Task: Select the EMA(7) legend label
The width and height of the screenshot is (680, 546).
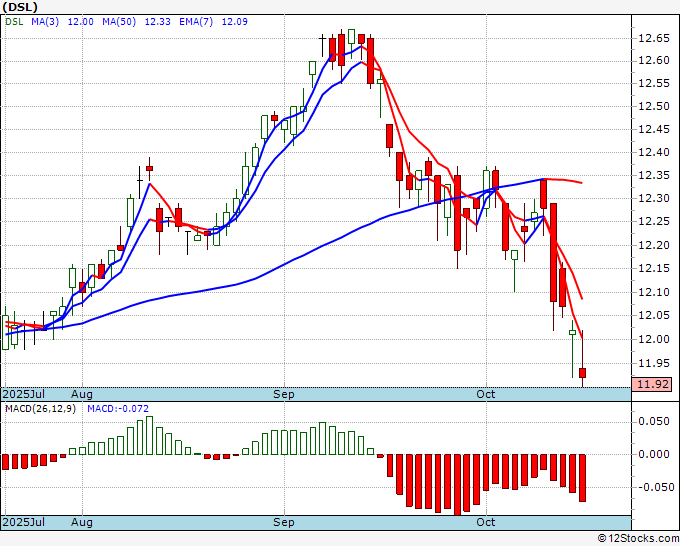Action: pos(196,22)
